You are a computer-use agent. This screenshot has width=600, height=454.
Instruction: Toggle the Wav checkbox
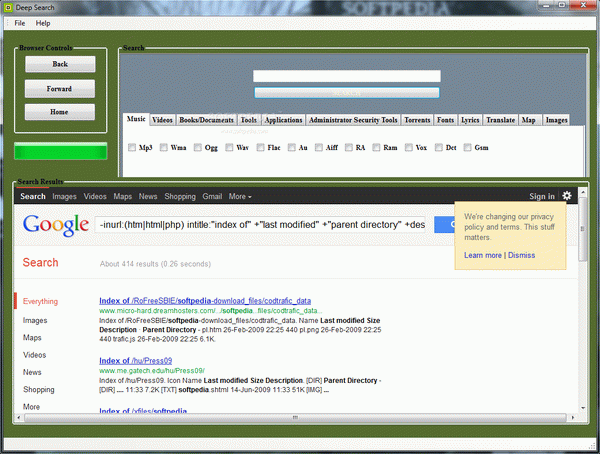[229, 147]
